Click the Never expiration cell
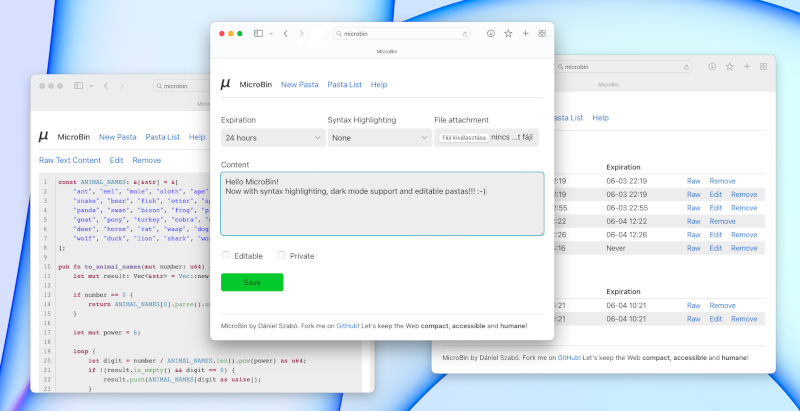800x411 pixels. [x=616, y=248]
